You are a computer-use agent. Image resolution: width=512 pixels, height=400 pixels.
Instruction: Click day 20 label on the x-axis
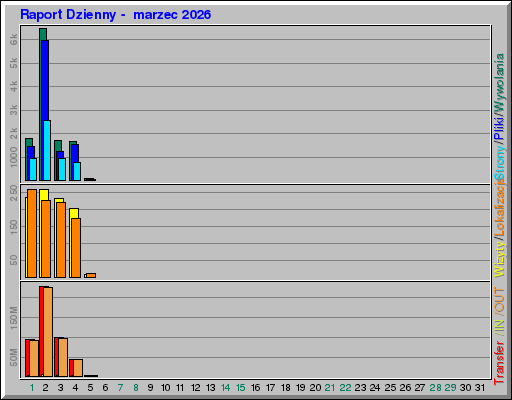coord(315,388)
